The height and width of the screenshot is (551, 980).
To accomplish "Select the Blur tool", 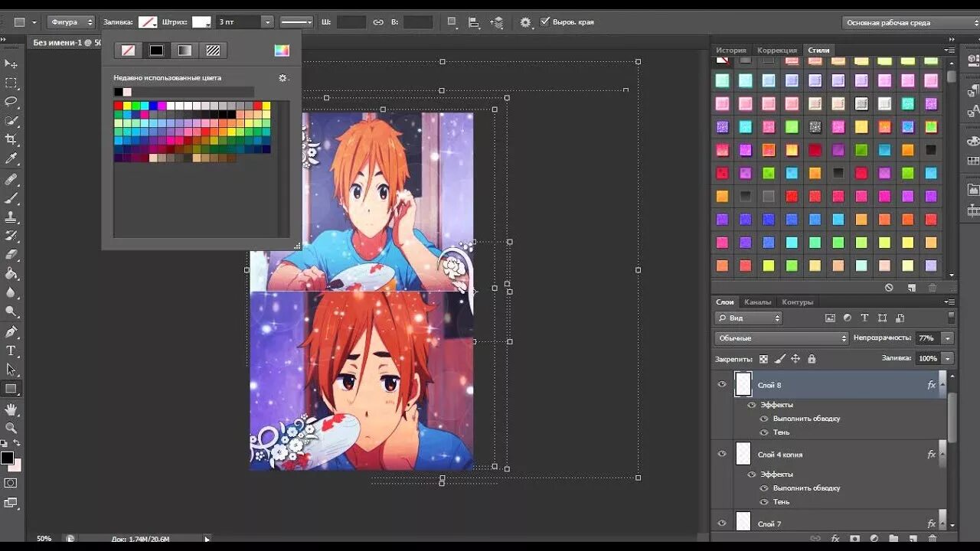I will click(11, 293).
